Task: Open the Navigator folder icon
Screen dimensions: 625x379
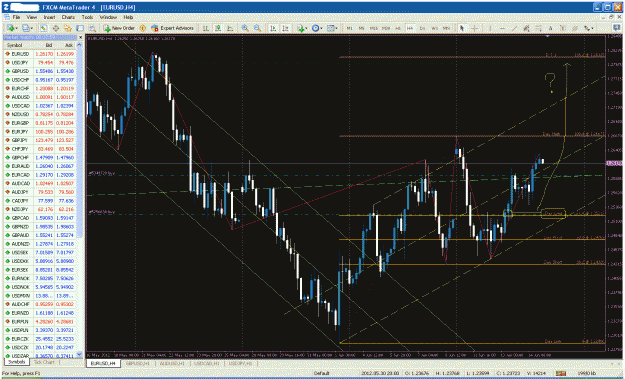Action: pyautogui.click(x=68, y=28)
